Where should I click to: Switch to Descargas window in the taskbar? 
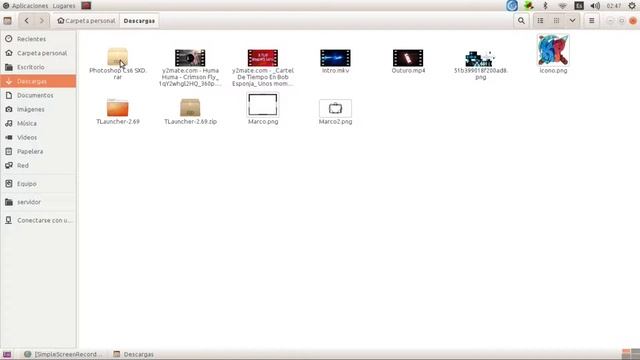pos(134,354)
